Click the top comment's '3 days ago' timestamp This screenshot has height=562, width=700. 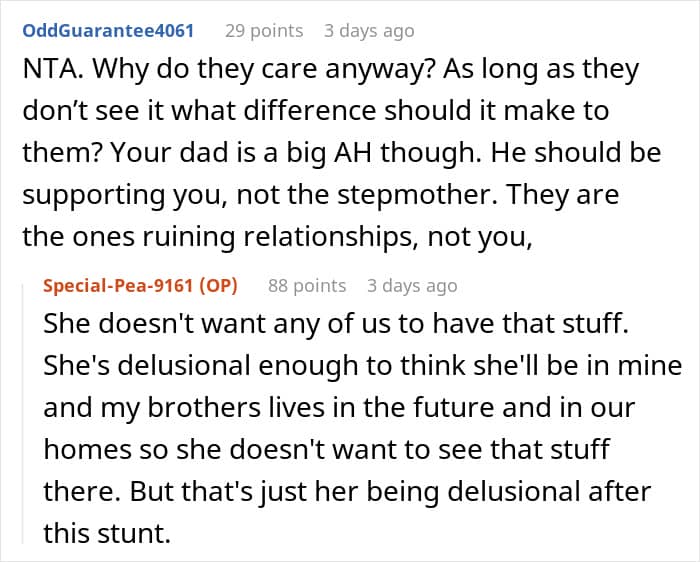tap(369, 31)
